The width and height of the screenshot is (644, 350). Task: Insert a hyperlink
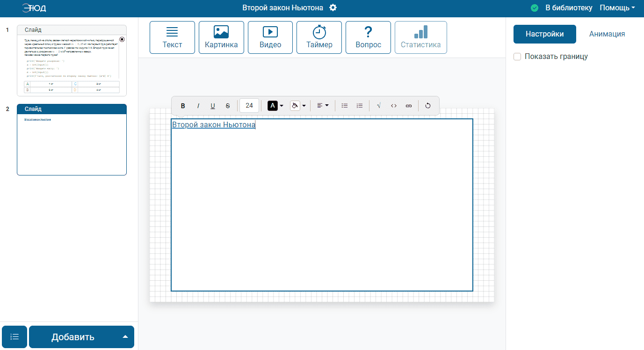409,106
